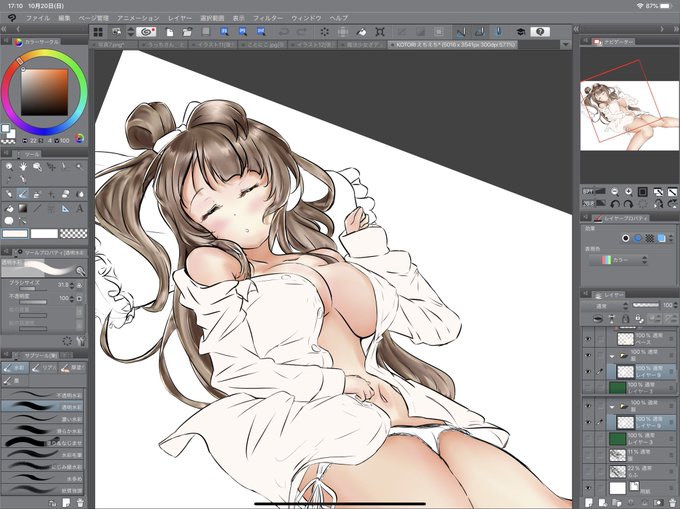Select the Zoom magnifier tool

[x=9, y=166]
